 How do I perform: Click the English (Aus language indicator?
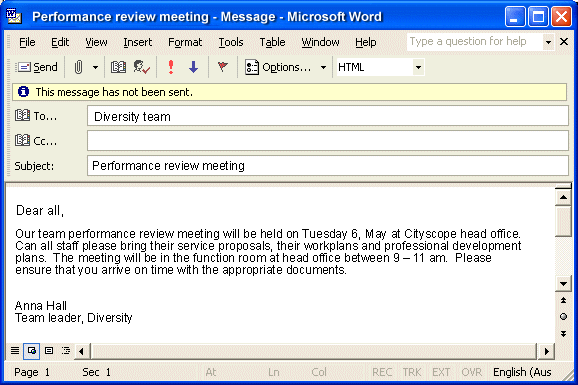click(522, 372)
